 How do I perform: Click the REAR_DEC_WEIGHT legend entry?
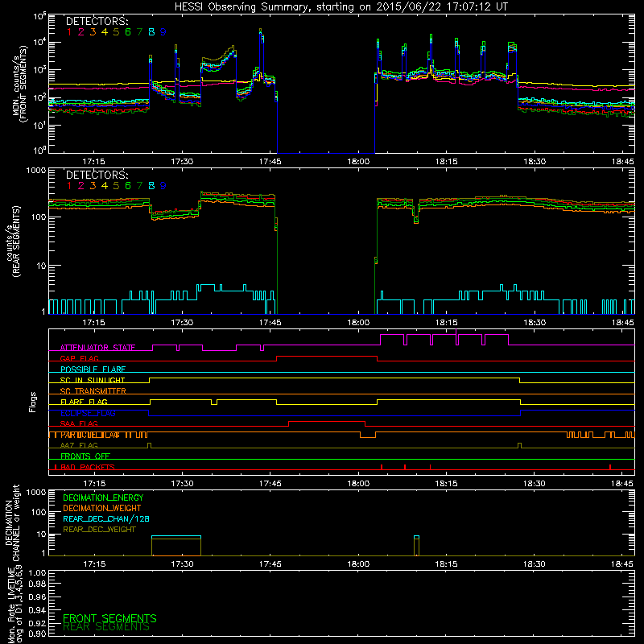(99, 530)
